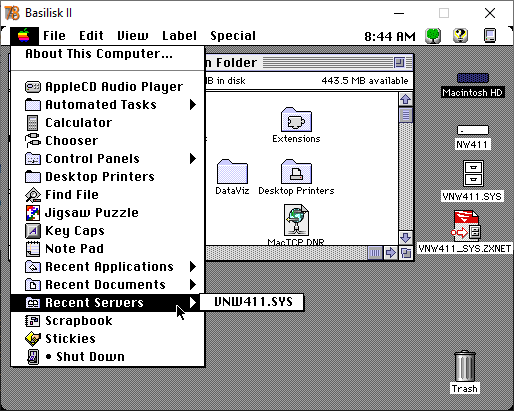Select the DataViz folder icon

232,171
